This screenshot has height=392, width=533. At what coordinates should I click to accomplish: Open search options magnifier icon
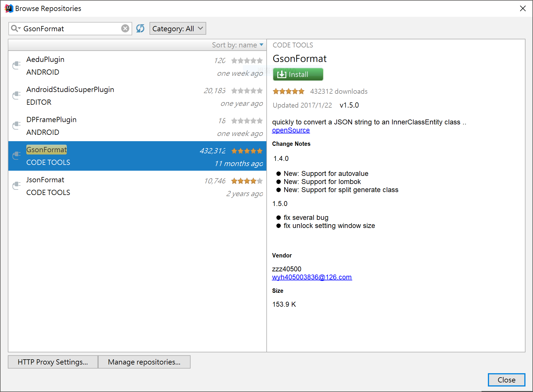(16, 28)
